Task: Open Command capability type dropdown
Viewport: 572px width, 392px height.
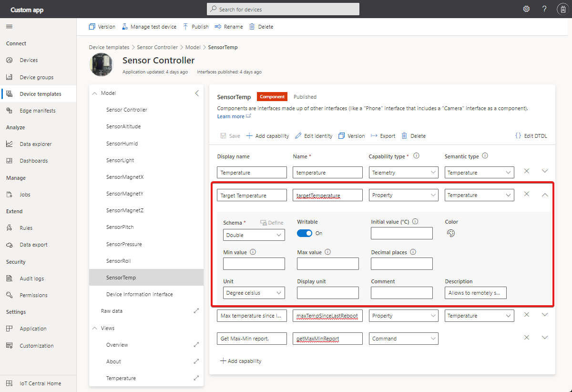Action: (x=404, y=339)
